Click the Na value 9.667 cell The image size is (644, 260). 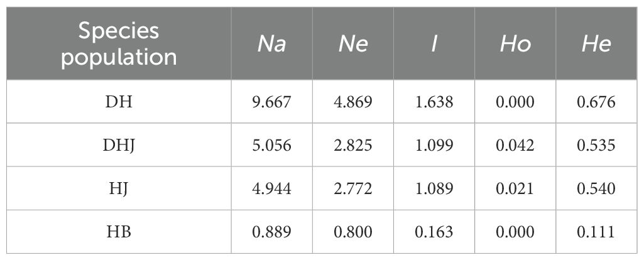pos(271,101)
